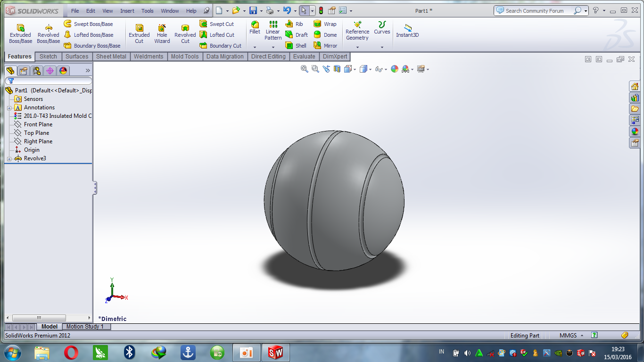Toggle Hide/Show Items glasses icon
Image resolution: width=644 pixels, height=362 pixels.
click(378, 69)
